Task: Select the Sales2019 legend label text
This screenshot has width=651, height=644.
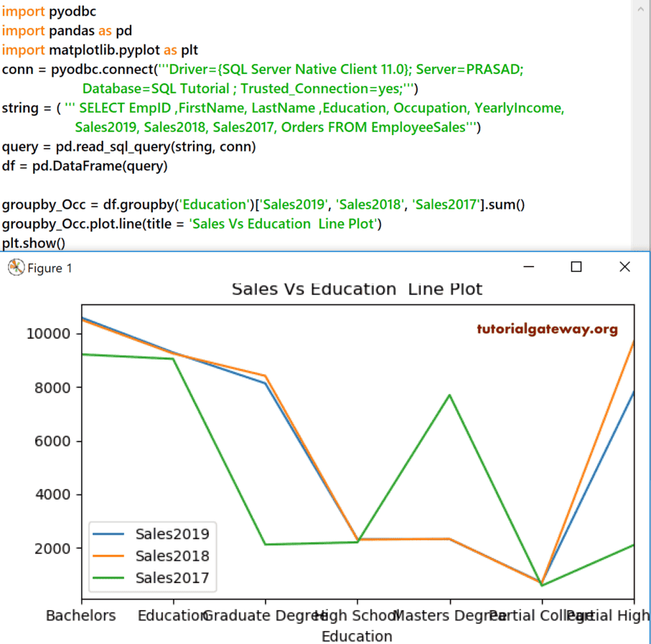Action: (x=172, y=533)
